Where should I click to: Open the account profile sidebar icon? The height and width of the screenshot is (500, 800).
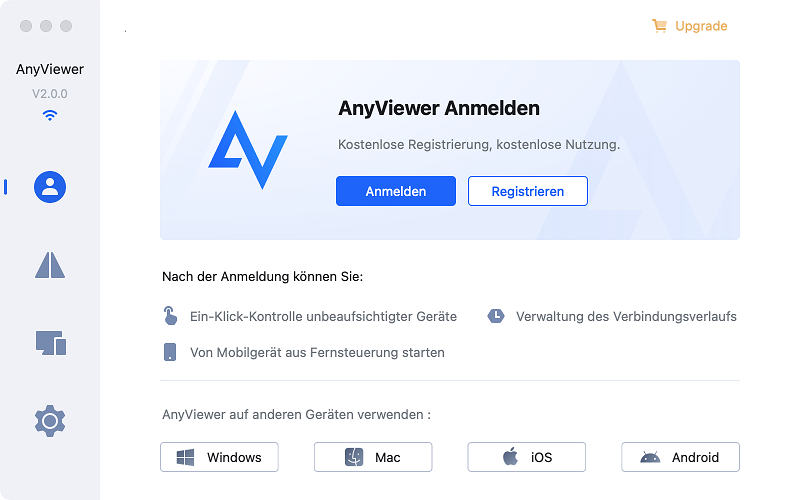pos(50,187)
